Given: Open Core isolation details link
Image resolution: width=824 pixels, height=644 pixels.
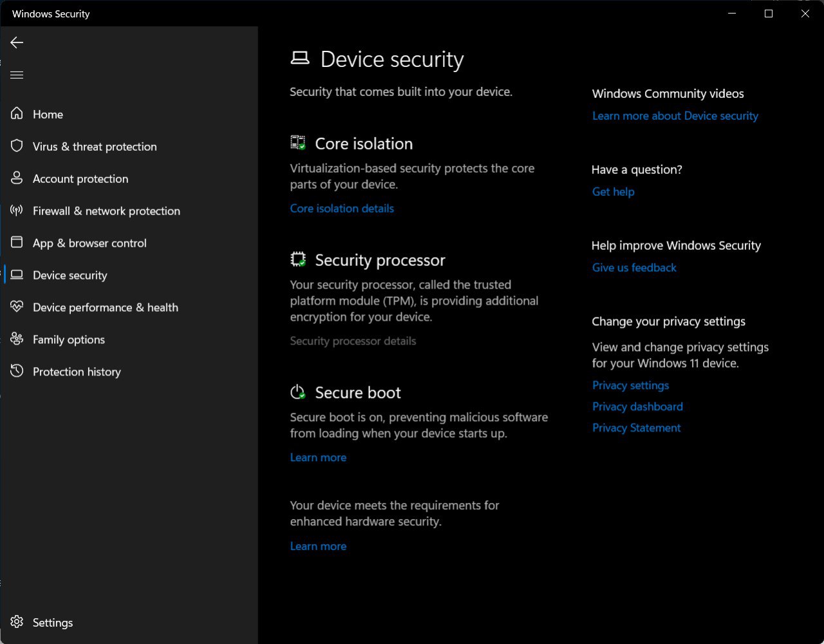Looking at the screenshot, I should point(342,208).
